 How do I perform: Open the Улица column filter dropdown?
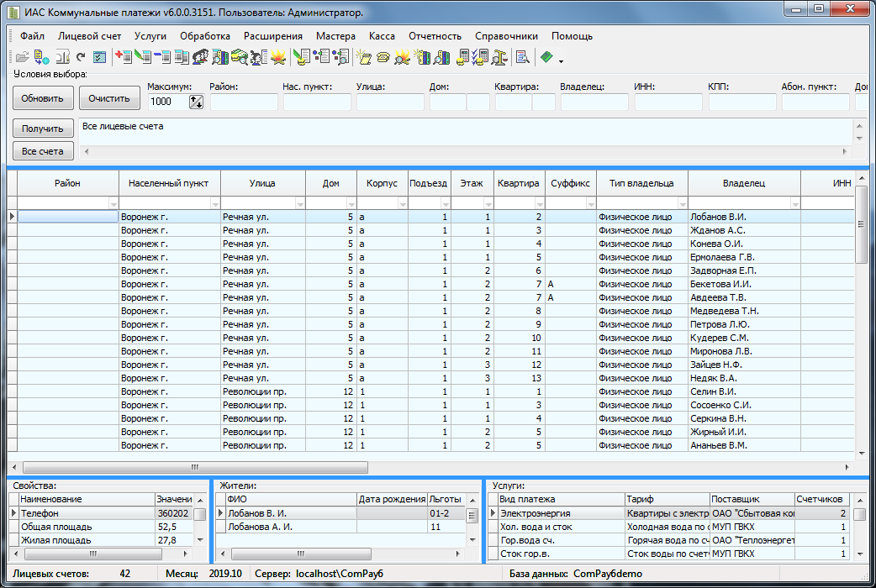tap(298, 203)
